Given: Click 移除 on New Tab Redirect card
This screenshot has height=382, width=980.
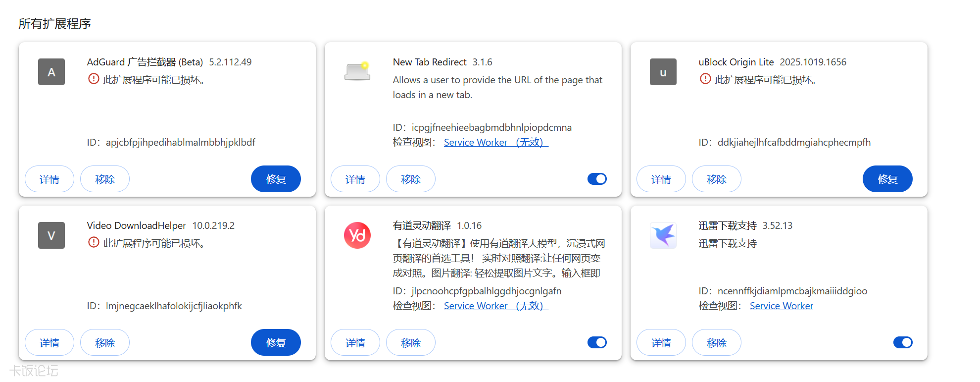Looking at the screenshot, I should [x=411, y=179].
